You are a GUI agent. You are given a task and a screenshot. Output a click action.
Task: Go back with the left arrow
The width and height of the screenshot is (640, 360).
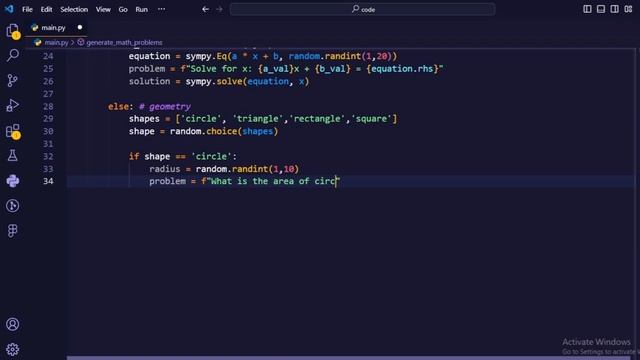point(205,9)
